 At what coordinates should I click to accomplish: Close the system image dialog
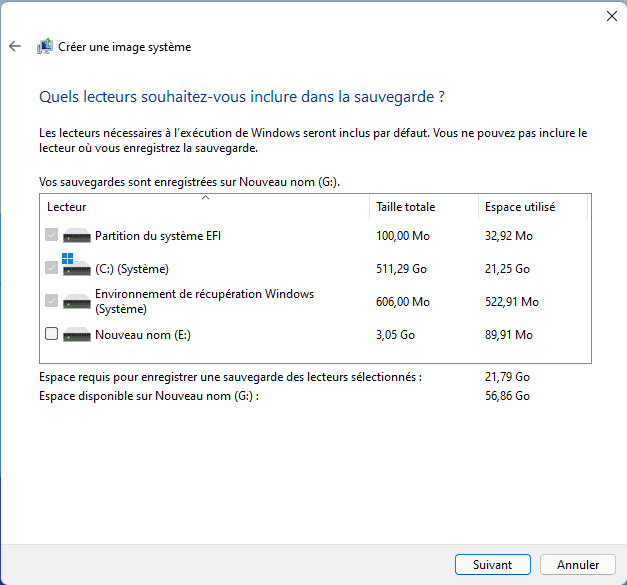[612, 16]
